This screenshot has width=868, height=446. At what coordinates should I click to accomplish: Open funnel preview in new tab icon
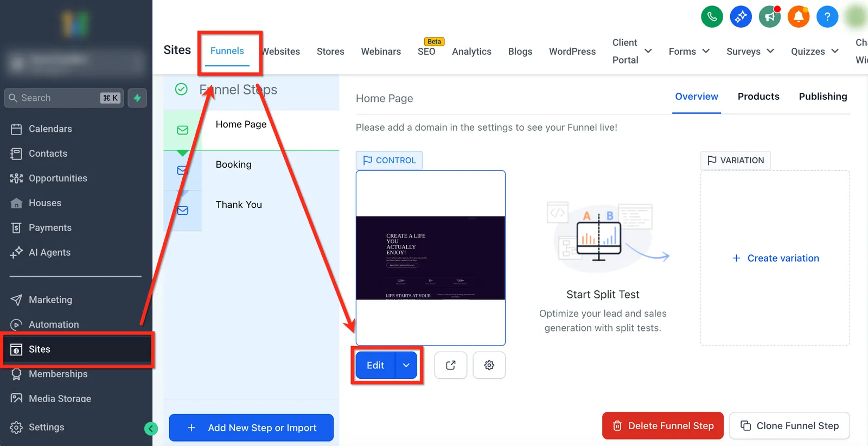point(450,365)
